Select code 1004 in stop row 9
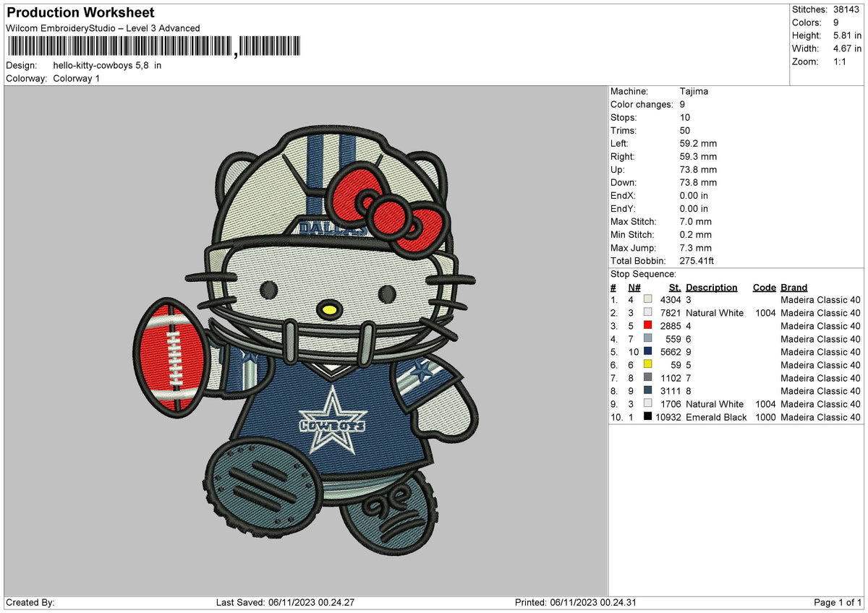Viewport: 868px width, 613px height. tap(765, 404)
